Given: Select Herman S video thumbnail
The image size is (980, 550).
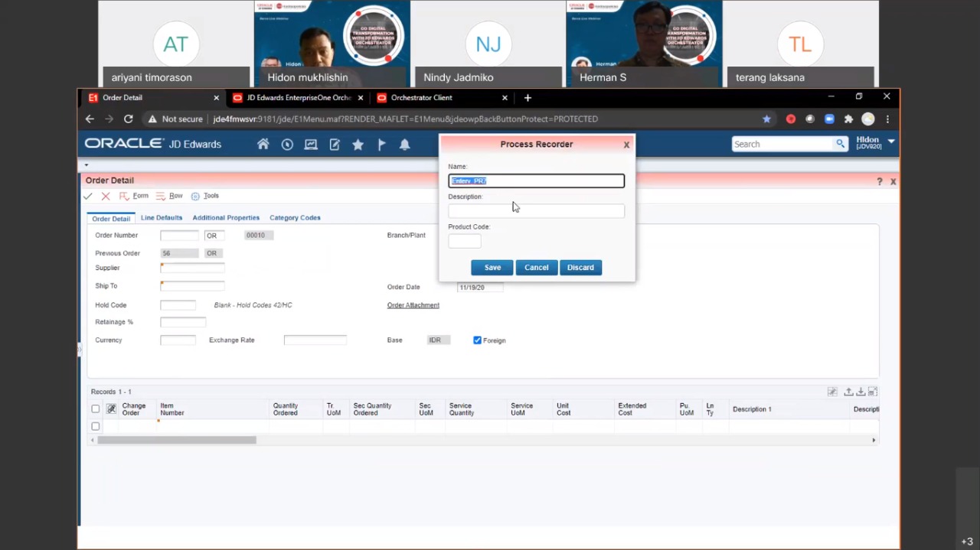Looking at the screenshot, I should pos(644,44).
